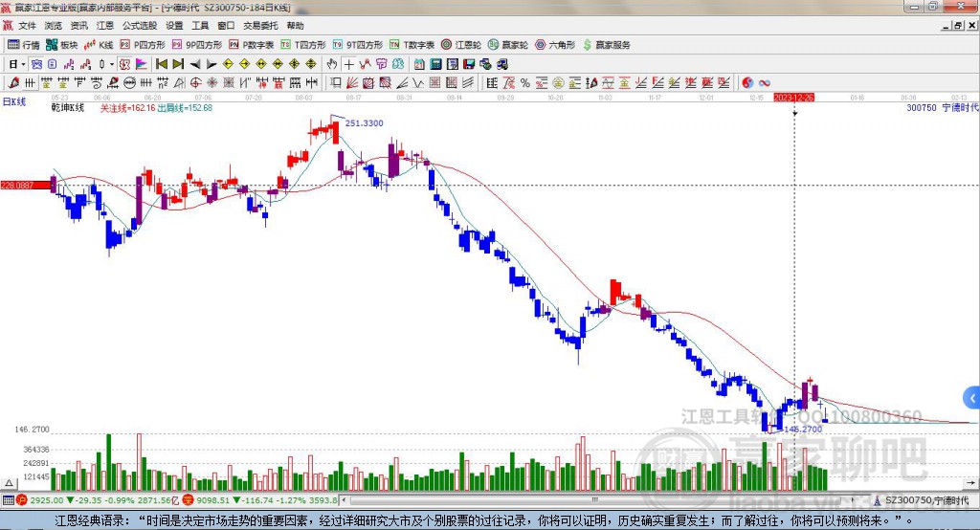Open the 江恩 menu
This screenshot has height=530, width=980.
pyautogui.click(x=105, y=26)
